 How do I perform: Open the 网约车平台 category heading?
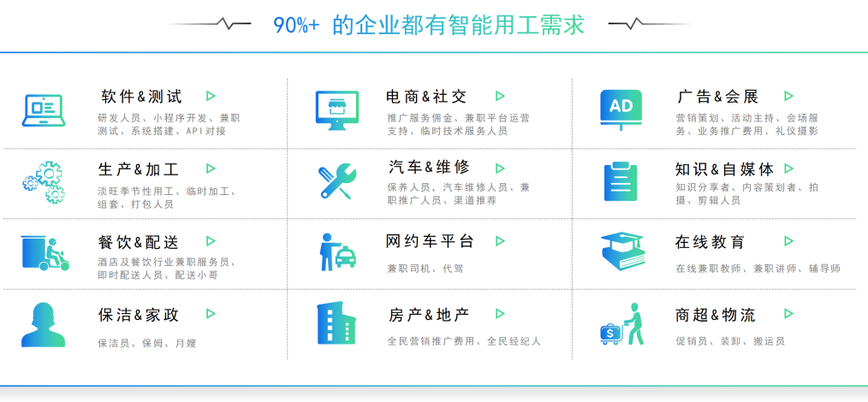point(430,241)
